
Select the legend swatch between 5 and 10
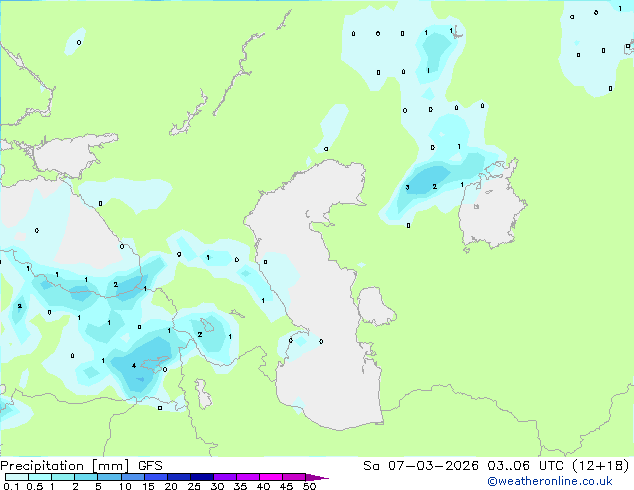(x=109, y=477)
